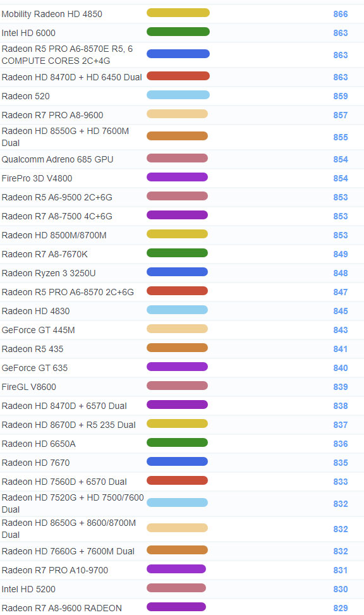This screenshot has height=615, width=364.
Task: Click GeForce GT 445M name
Action: (38, 330)
